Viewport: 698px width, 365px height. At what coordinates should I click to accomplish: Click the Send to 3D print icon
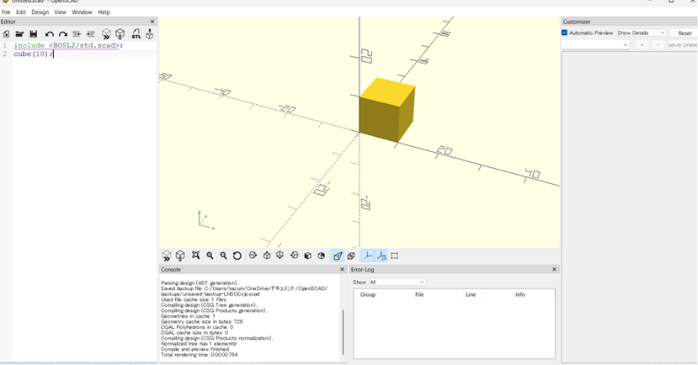click(x=150, y=34)
